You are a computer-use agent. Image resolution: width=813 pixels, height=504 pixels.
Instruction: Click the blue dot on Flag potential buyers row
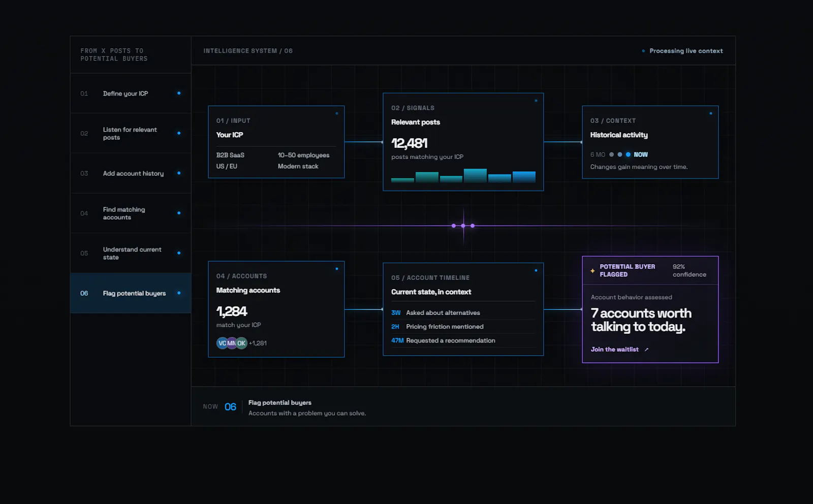tap(179, 293)
